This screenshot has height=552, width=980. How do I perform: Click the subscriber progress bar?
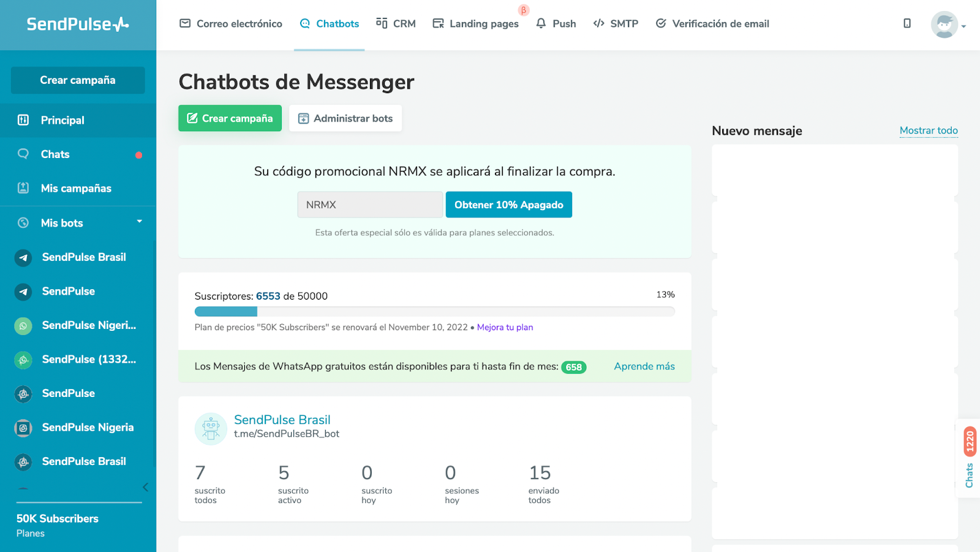435,311
